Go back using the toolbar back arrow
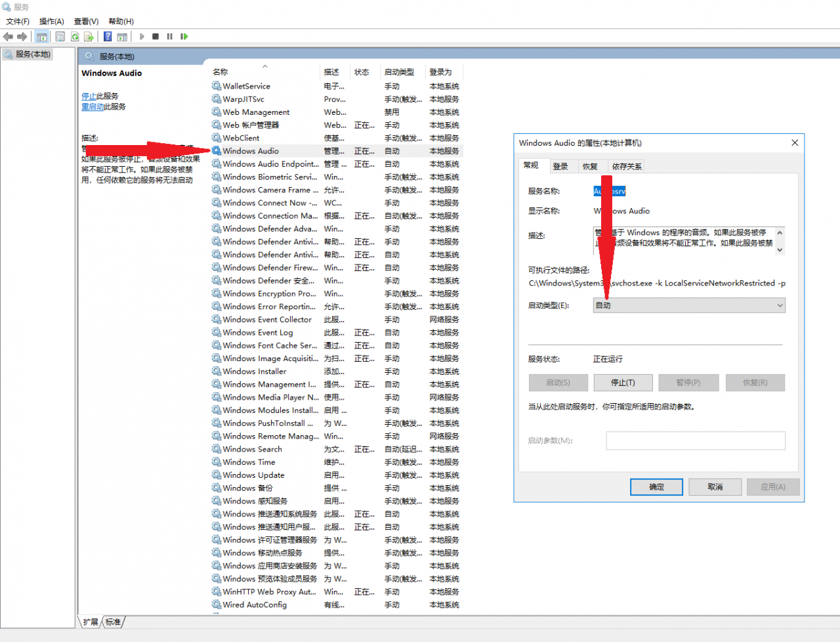Viewport: 840px width, 642px height. point(8,37)
